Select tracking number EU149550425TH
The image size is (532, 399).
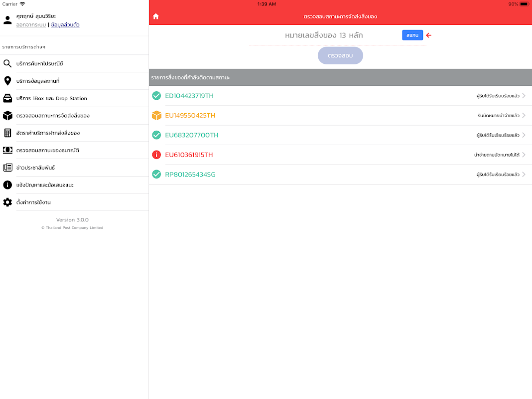190,115
